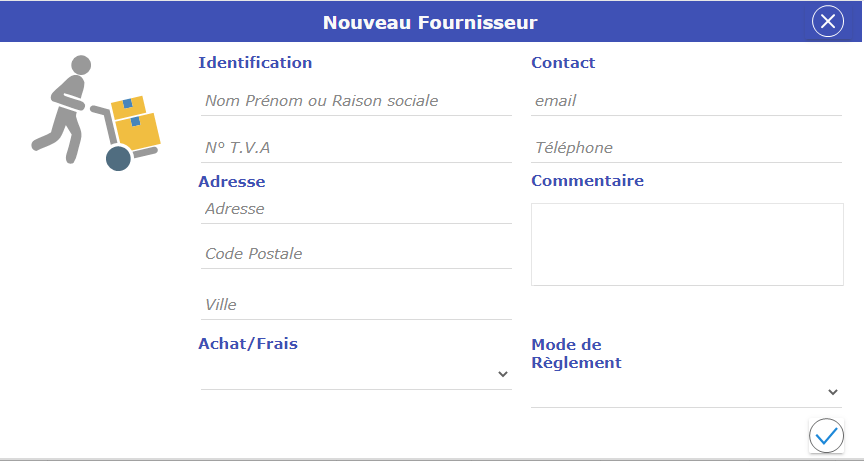The image size is (864, 461).
Task: Click the Nouveau Fournisseur title text
Action: pos(430,21)
